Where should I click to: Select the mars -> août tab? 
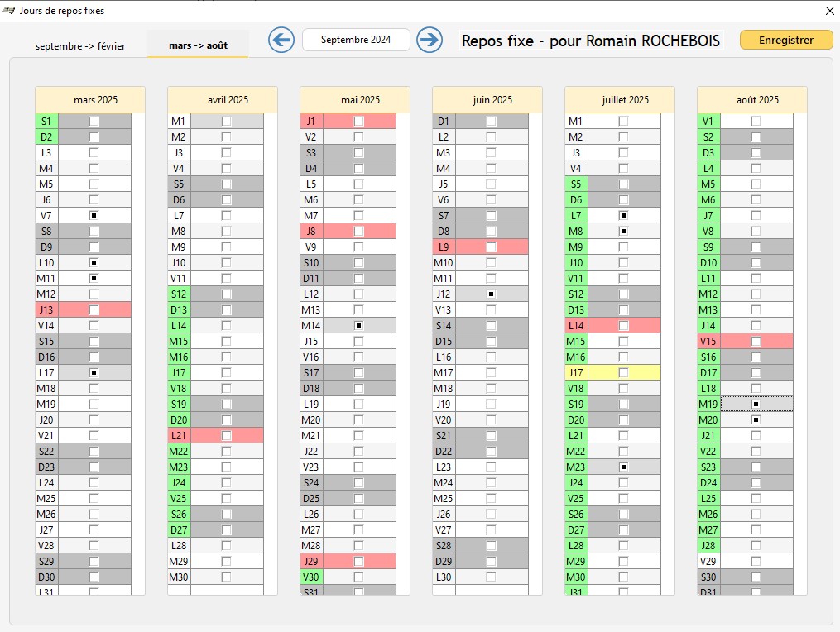198,45
